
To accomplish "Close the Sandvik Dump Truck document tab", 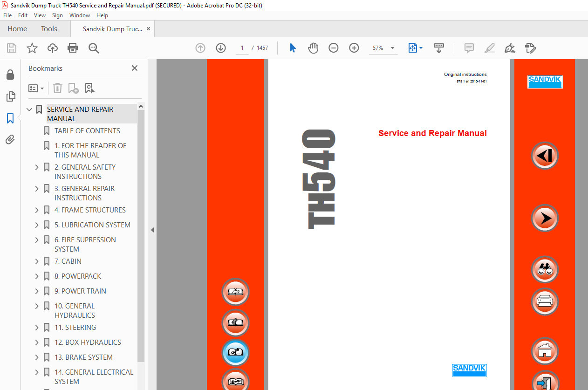I will click(x=148, y=29).
